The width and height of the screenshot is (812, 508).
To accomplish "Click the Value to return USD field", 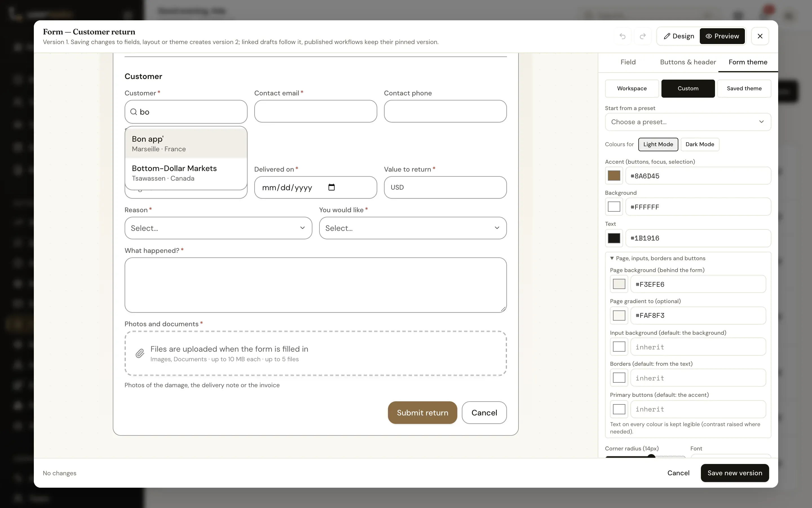I will click(x=445, y=187).
